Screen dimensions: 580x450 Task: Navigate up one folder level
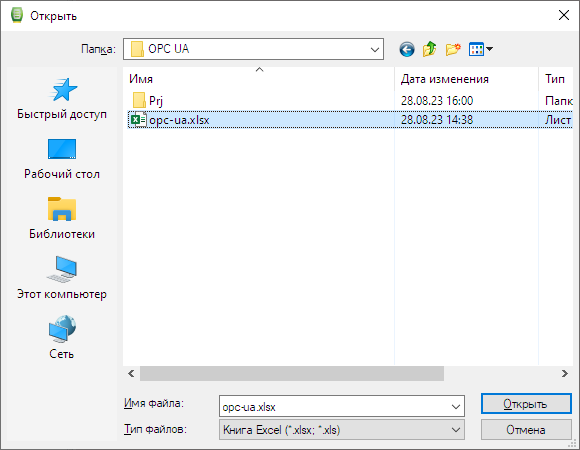click(429, 49)
